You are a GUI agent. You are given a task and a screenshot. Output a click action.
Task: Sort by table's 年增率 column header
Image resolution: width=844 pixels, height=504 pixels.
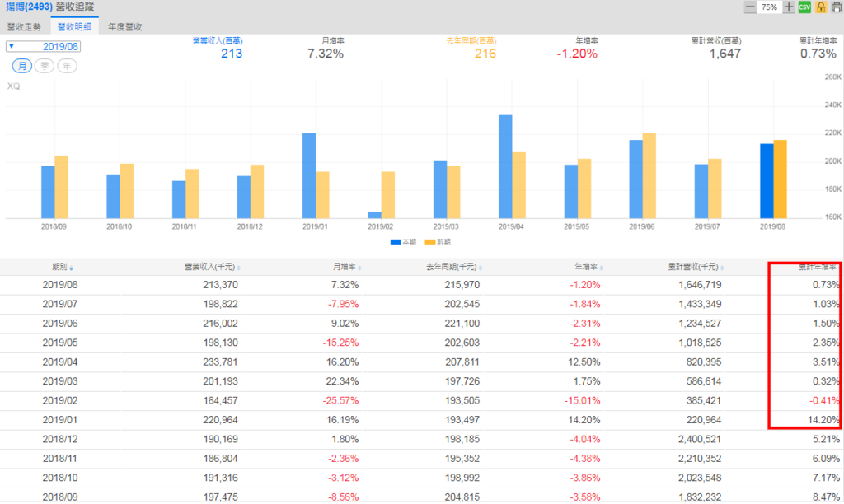point(588,267)
